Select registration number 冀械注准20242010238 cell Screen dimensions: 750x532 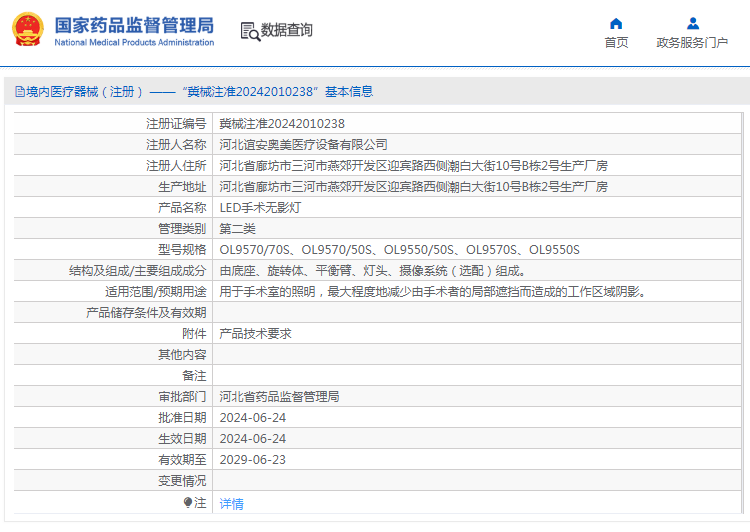282,124
